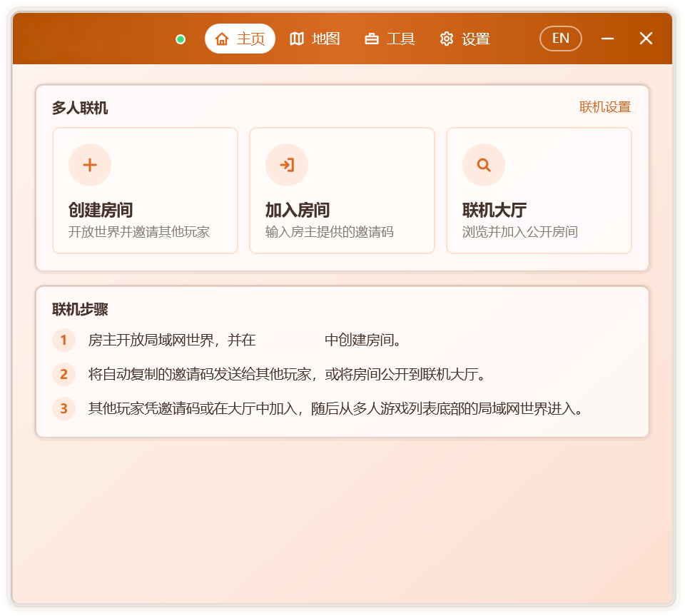Click the 多人联机 section heading
This screenshot has height=616, width=685.
[x=80, y=108]
